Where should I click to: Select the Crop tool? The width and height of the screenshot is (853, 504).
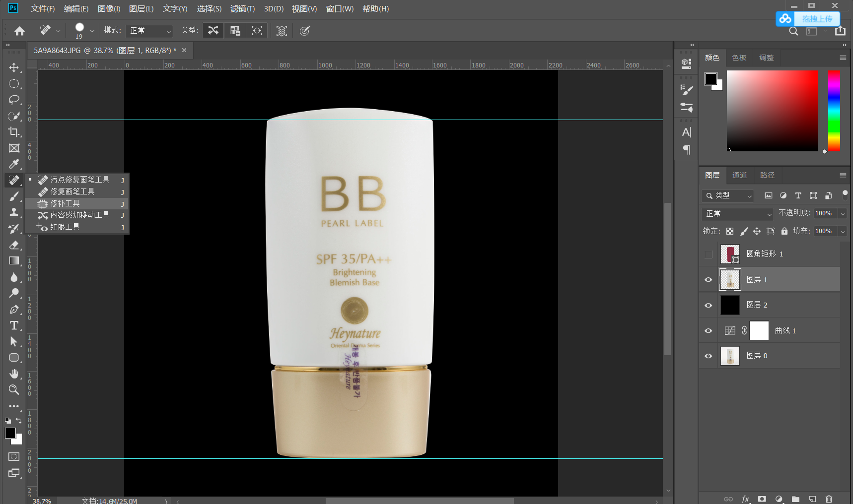coord(14,132)
